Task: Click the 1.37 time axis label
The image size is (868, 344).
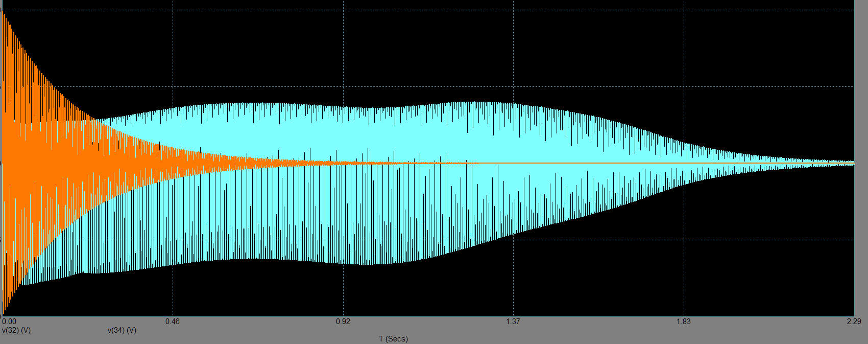Action: 513,322
